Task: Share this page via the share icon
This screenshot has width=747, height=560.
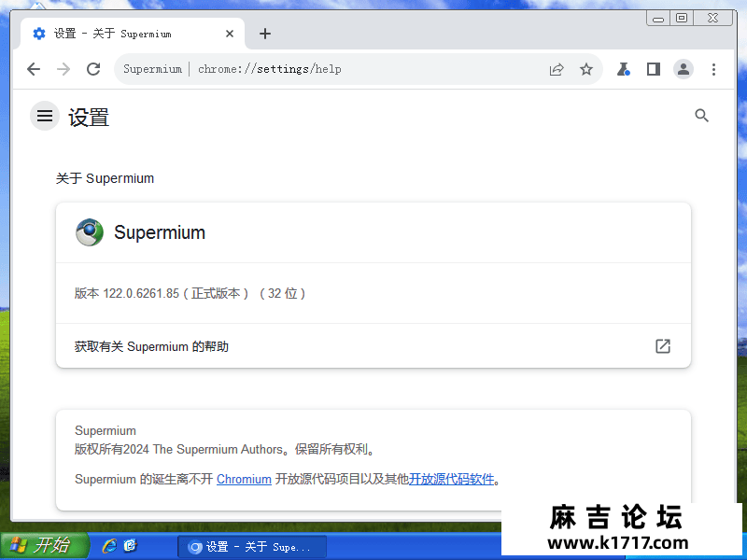Action: pos(557,69)
